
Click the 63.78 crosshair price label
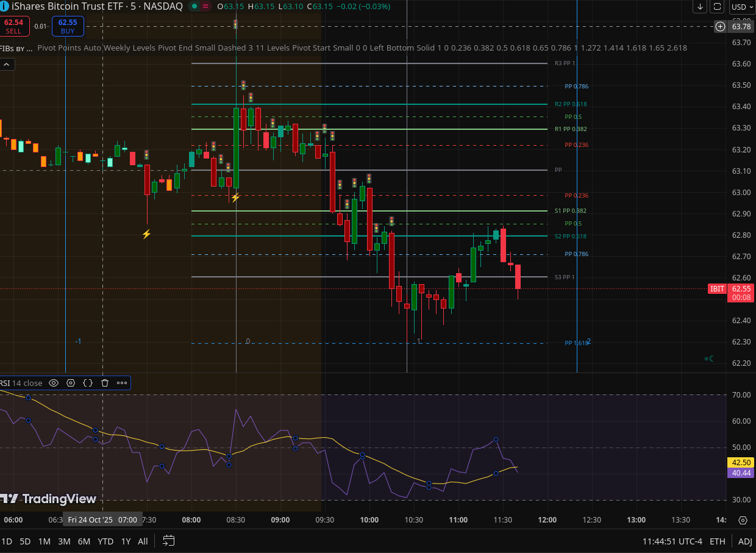pyautogui.click(x=741, y=26)
